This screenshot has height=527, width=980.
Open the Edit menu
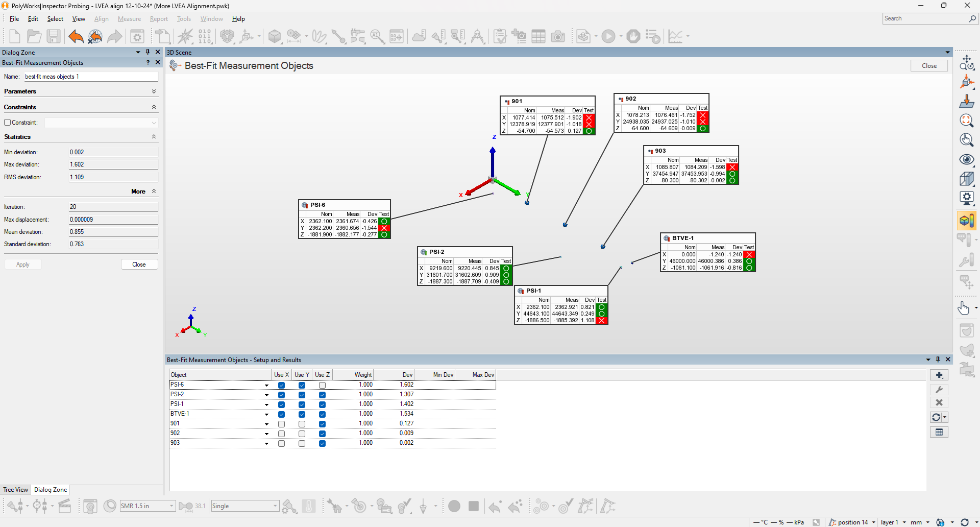(x=33, y=19)
